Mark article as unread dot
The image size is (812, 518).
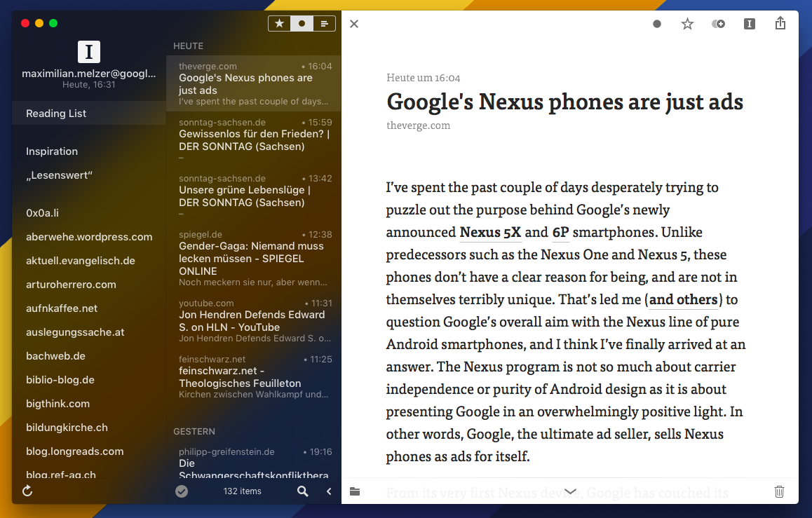[x=656, y=24]
